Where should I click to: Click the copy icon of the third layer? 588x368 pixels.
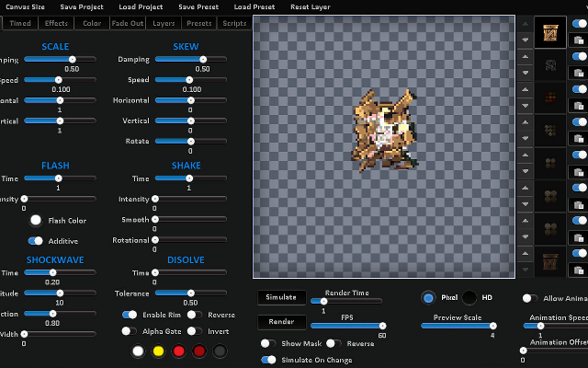coord(579,106)
